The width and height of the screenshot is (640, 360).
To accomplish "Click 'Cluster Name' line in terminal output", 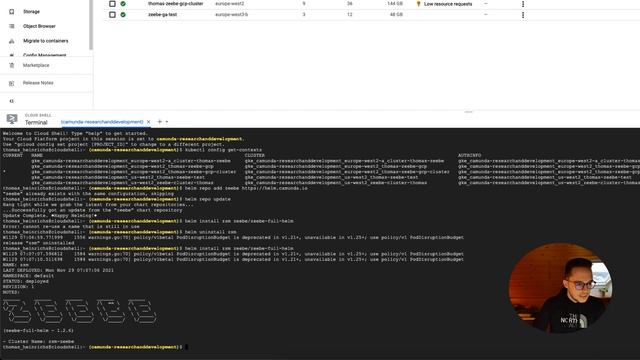I will pyautogui.click(x=39, y=342).
